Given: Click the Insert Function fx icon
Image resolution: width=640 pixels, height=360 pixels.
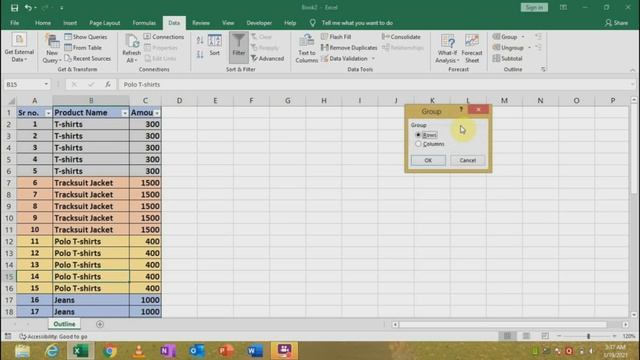Looking at the screenshot, I should 108,84.
